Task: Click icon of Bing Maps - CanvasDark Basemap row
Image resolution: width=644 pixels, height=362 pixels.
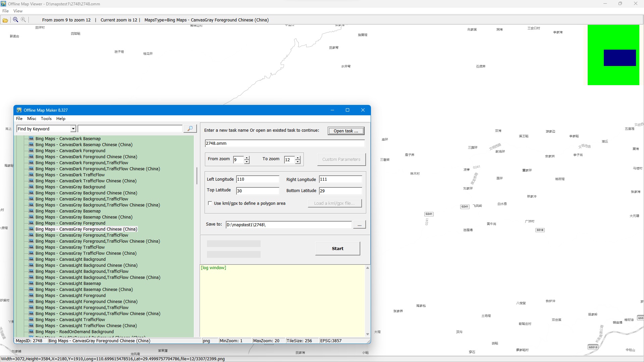Action: click(31, 138)
